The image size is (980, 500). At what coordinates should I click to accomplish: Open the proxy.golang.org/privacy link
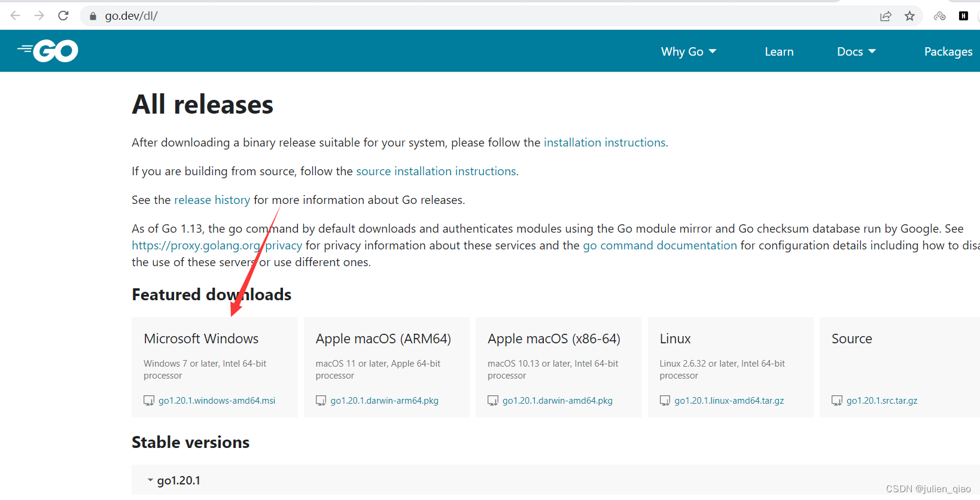pos(217,245)
